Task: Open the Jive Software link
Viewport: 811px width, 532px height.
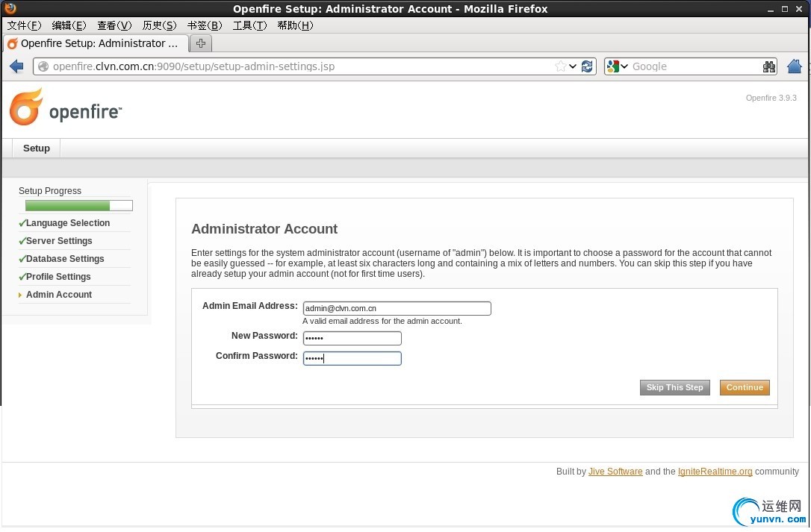Action: pyautogui.click(x=615, y=472)
